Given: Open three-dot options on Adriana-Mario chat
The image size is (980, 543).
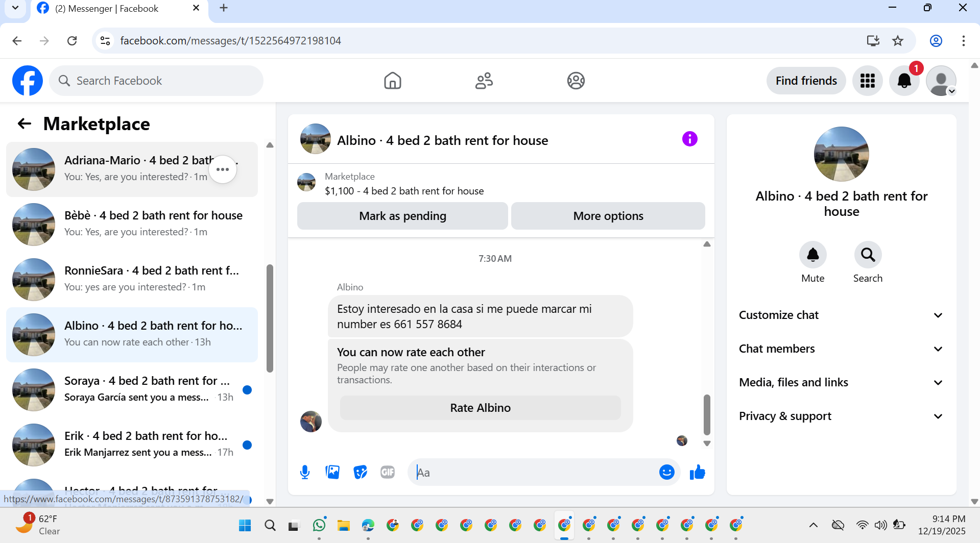Looking at the screenshot, I should click(223, 169).
